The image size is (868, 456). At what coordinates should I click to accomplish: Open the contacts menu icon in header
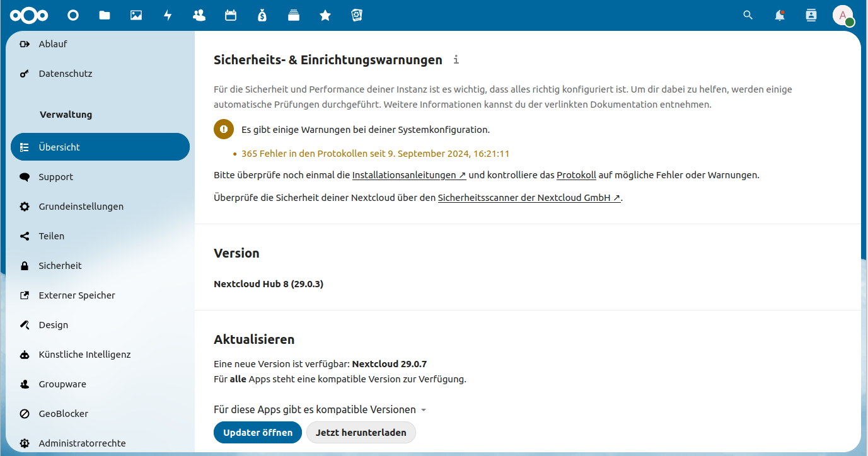pos(811,15)
